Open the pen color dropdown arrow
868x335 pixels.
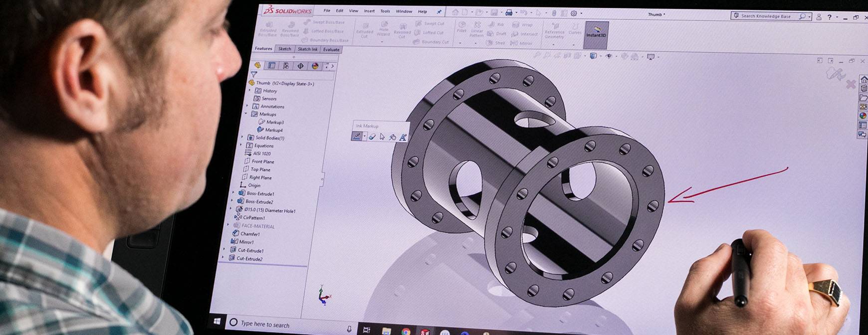click(365, 137)
